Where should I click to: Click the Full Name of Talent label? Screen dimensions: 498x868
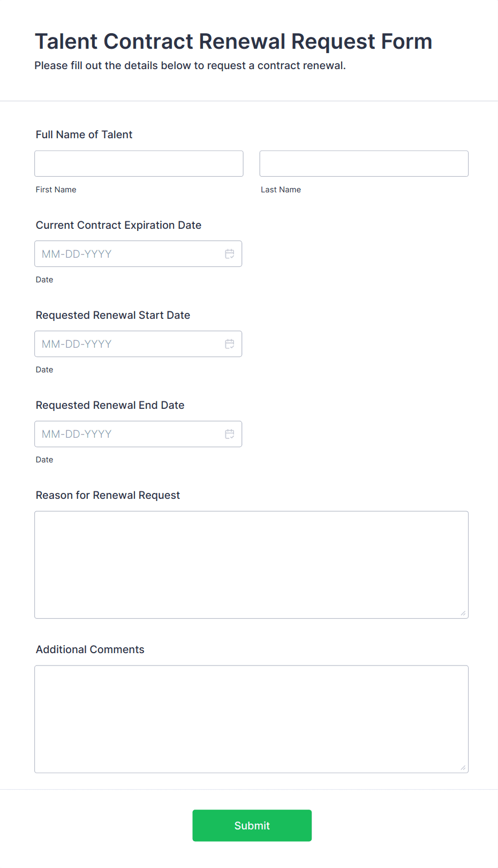click(x=84, y=134)
